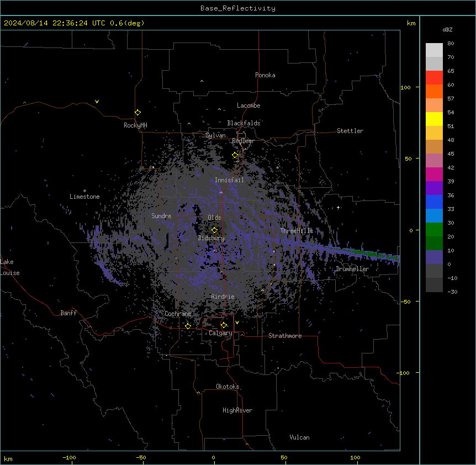Click the white caret marker south of Ponoka
This screenshot has width=476, height=465.
pyautogui.click(x=202, y=81)
